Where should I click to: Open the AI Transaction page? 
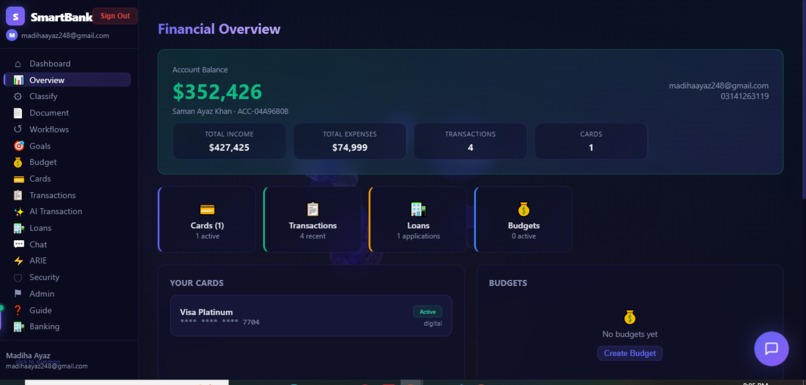[x=67, y=212]
